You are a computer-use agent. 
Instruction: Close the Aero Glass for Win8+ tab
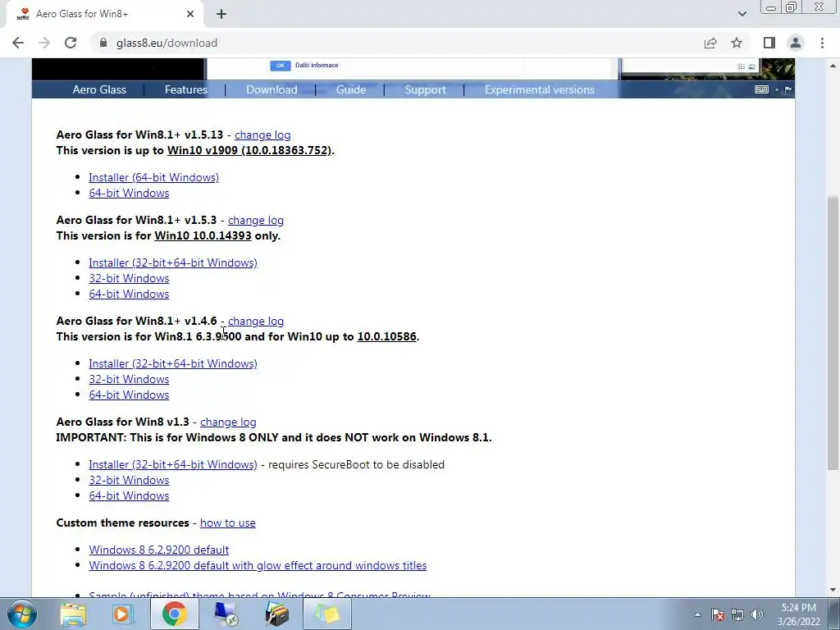[190, 14]
